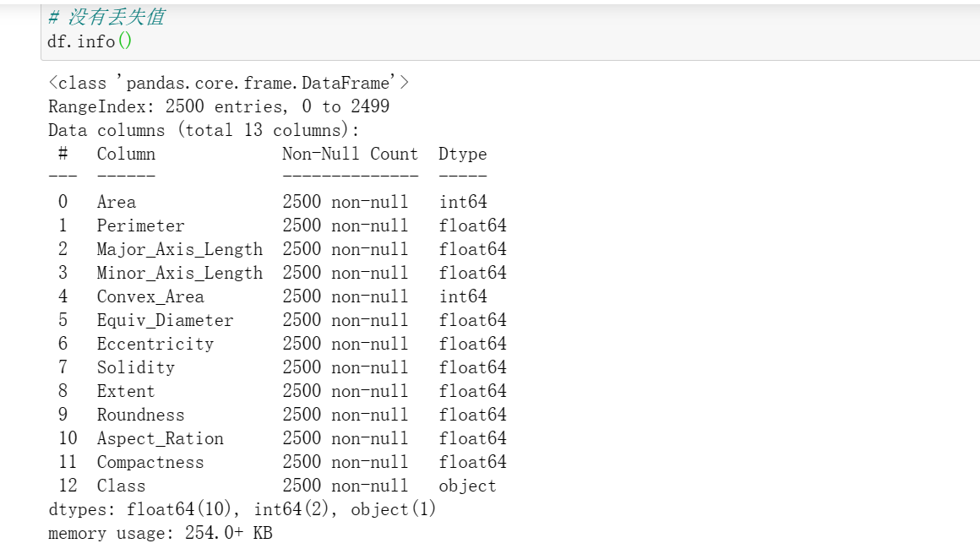Image resolution: width=980 pixels, height=554 pixels.
Task: Click the 'Column' header text
Action: (x=126, y=154)
